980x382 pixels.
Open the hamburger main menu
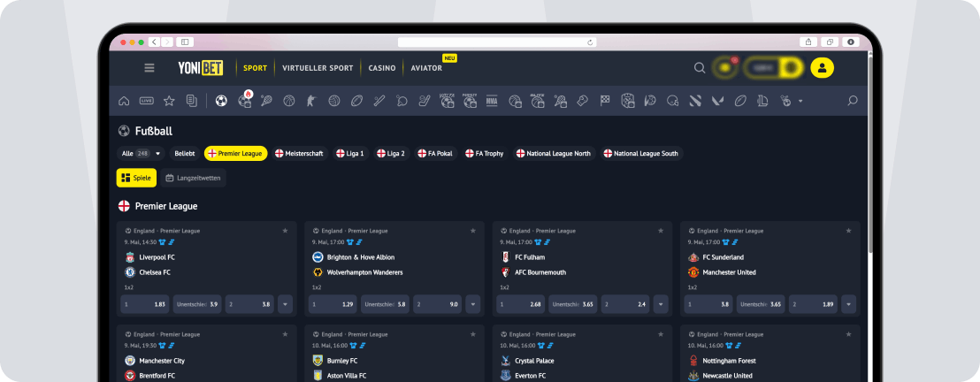(149, 68)
